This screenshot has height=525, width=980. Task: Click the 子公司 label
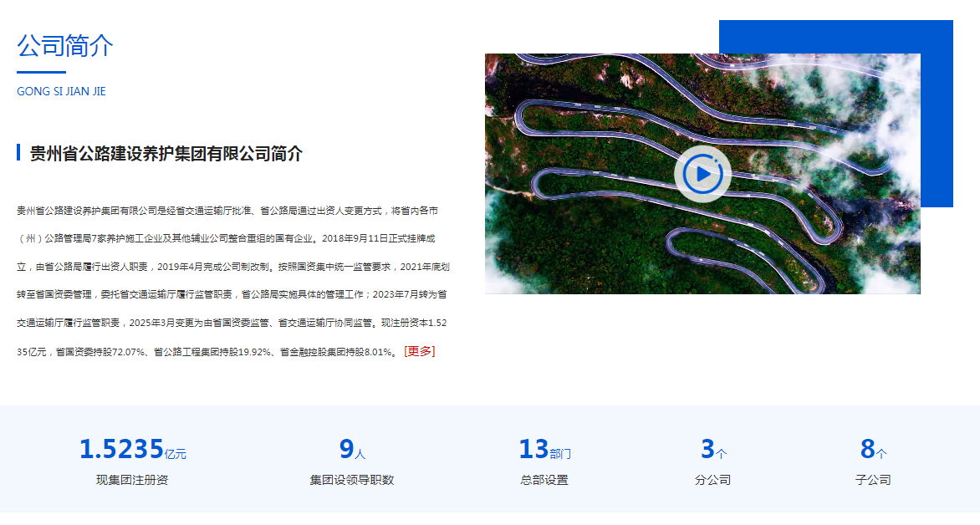tap(873, 480)
